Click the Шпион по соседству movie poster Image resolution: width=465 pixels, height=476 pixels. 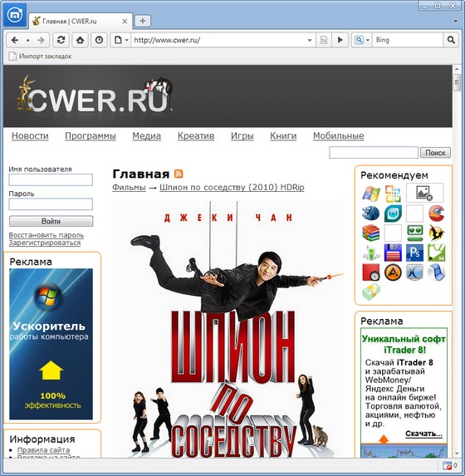pyautogui.click(x=228, y=329)
